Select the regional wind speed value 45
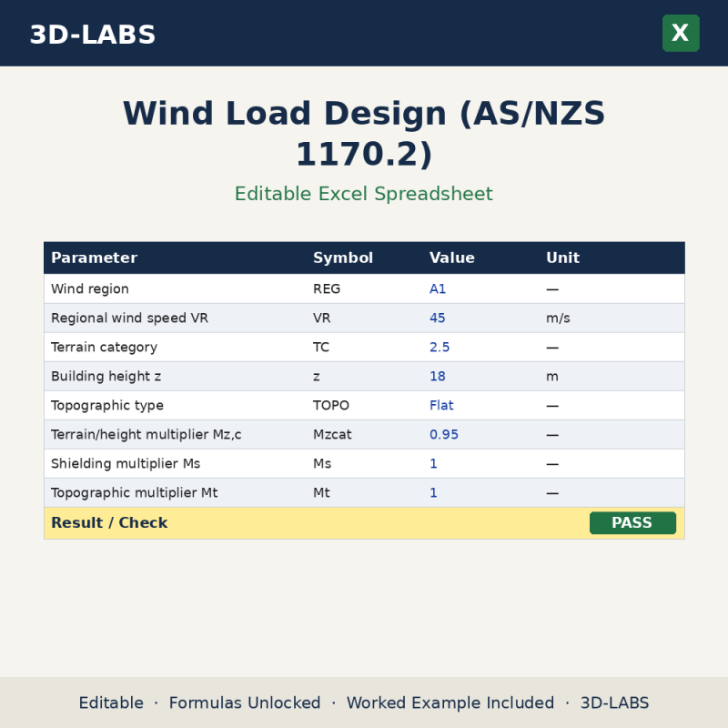728x728 pixels. coord(438,318)
